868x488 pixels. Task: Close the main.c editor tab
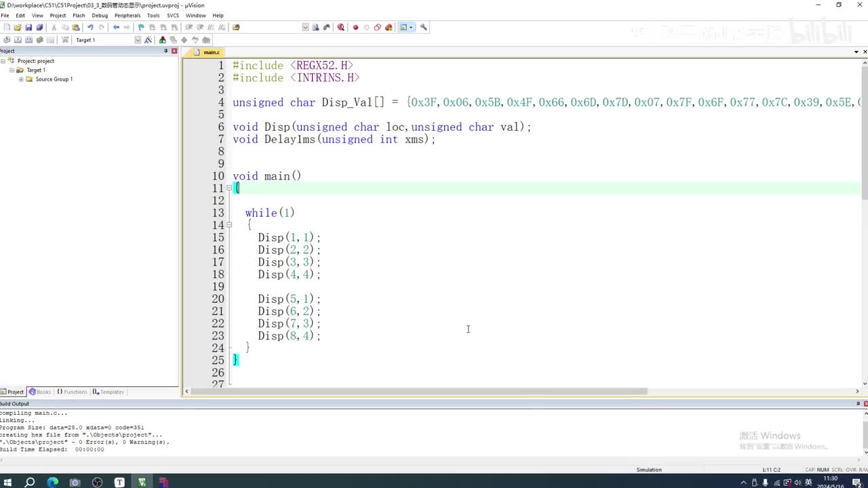(x=864, y=52)
